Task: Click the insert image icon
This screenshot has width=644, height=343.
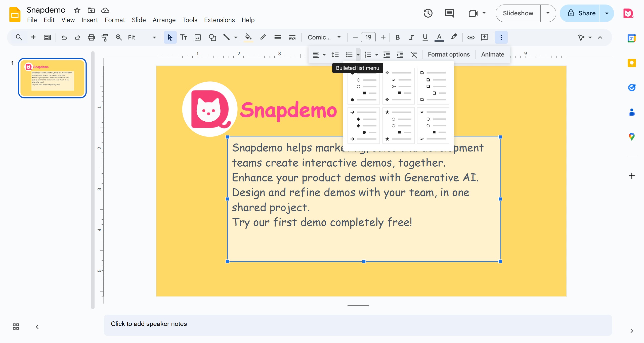Action: pyautogui.click(x=198, y=37)
